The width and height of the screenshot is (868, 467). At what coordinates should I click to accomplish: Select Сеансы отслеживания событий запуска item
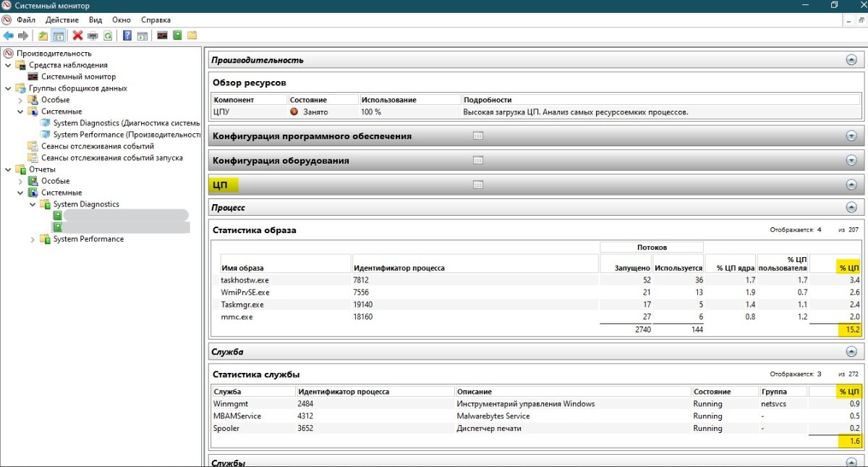click(111, 158)
